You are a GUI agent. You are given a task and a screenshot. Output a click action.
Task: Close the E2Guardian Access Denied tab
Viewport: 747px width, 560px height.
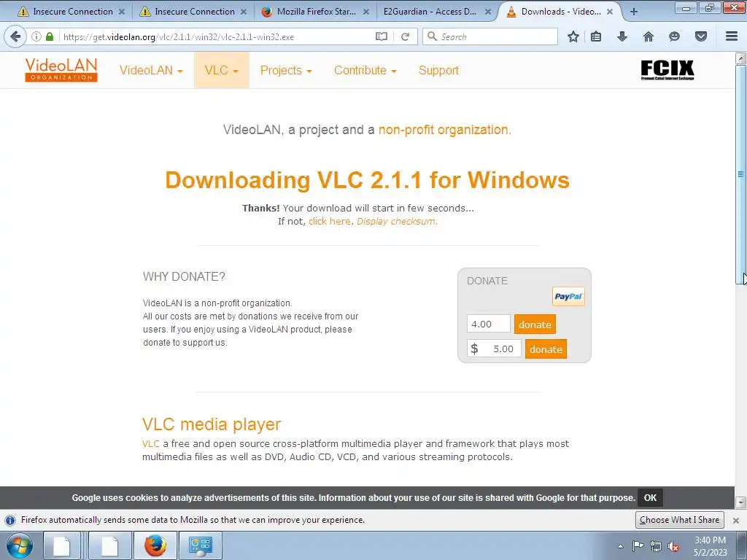click(x=488, y=12)
